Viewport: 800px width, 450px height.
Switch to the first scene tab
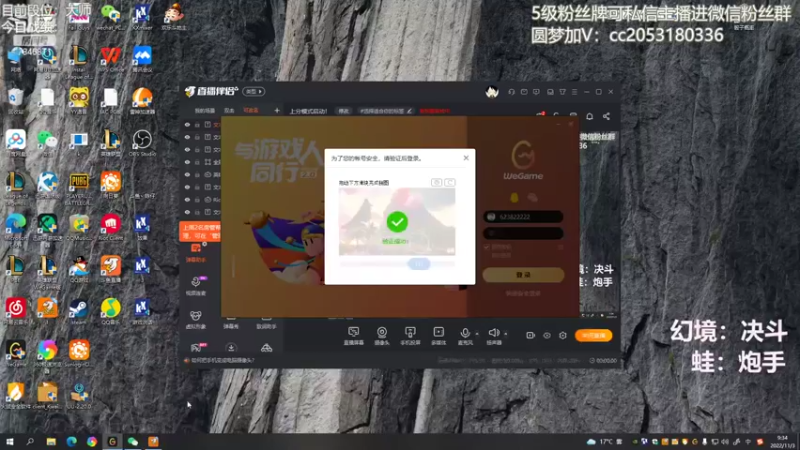click(205, 111)
